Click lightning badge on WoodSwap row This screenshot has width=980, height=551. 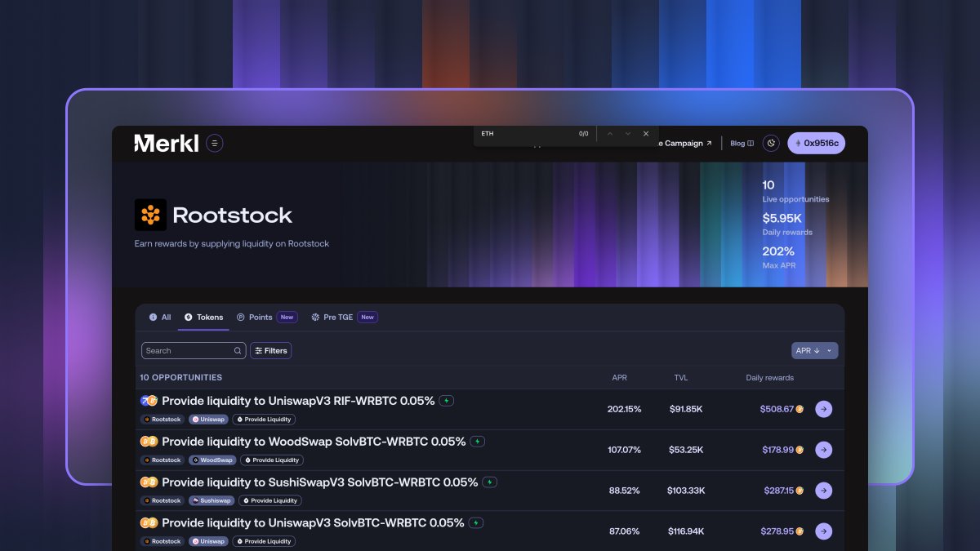478,442
